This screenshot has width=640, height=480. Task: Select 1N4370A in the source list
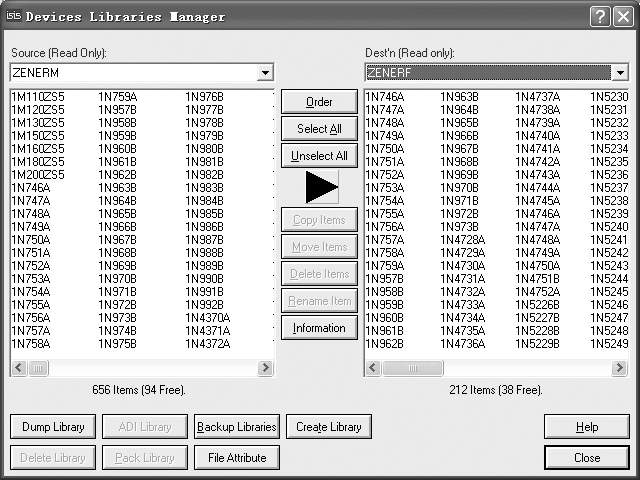point(207,318)
